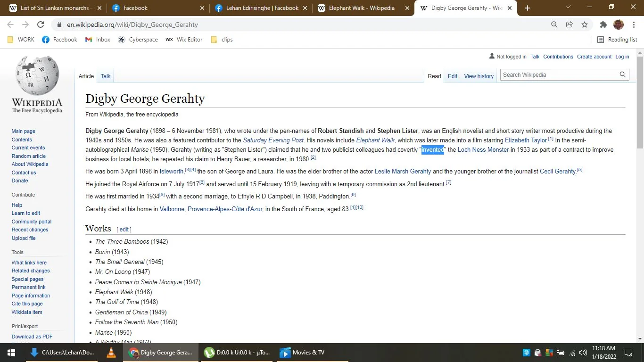This screenshot has height=362, width=644.
Task: Open the Loch Ness Monster link
Action: pyautogui.click(x=483, y=149)
